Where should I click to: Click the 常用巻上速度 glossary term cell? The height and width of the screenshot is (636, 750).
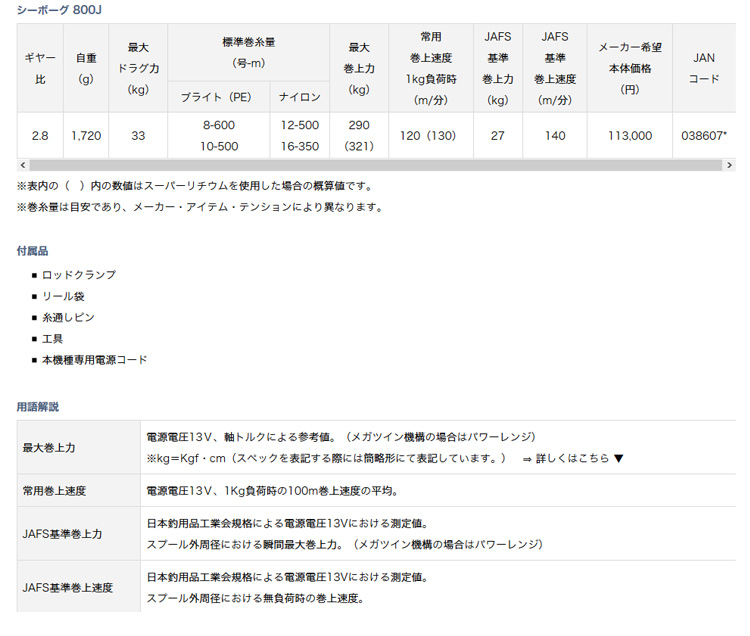click(79, 491)
